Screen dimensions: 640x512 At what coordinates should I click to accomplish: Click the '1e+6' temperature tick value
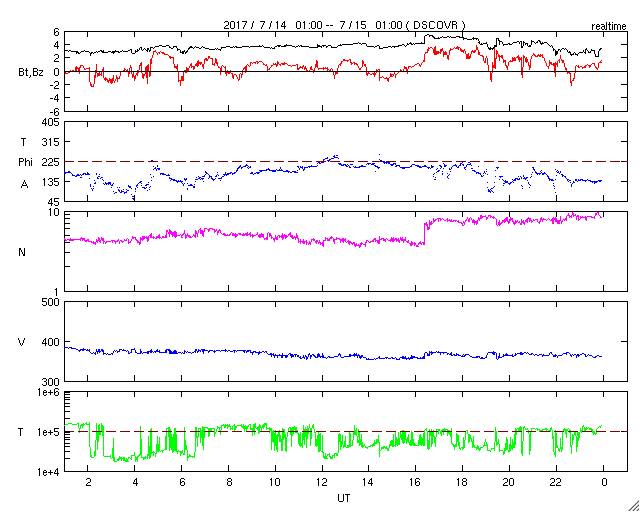tap(47, 392)
